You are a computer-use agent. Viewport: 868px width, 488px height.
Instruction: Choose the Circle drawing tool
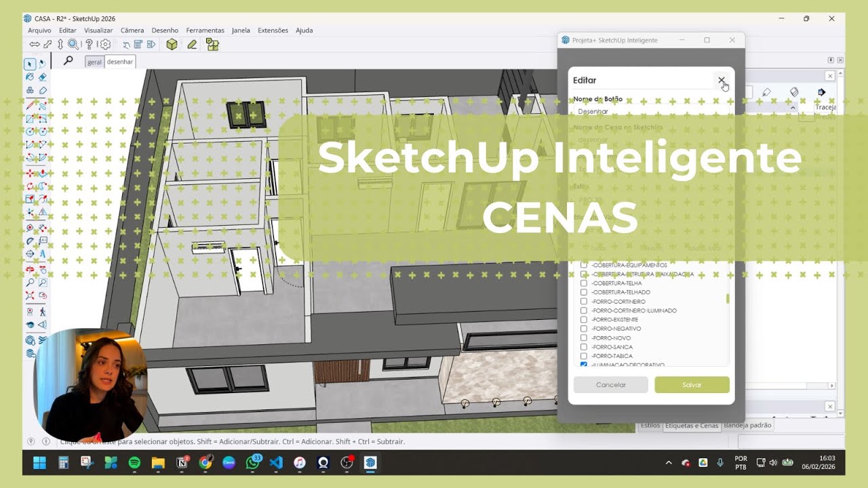click(30, 131)
